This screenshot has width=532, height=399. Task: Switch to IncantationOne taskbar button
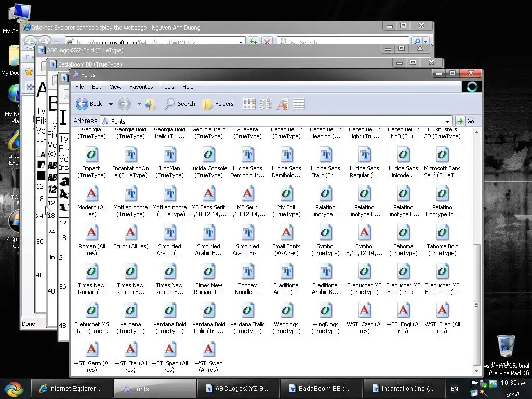404,389
